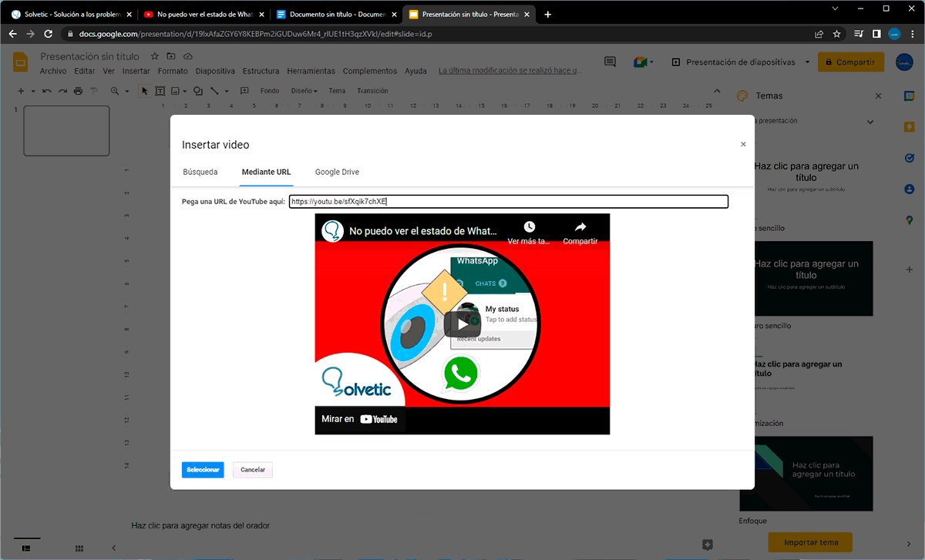Open the last modification history link
The image size is (925, 560).
[509, 71]
